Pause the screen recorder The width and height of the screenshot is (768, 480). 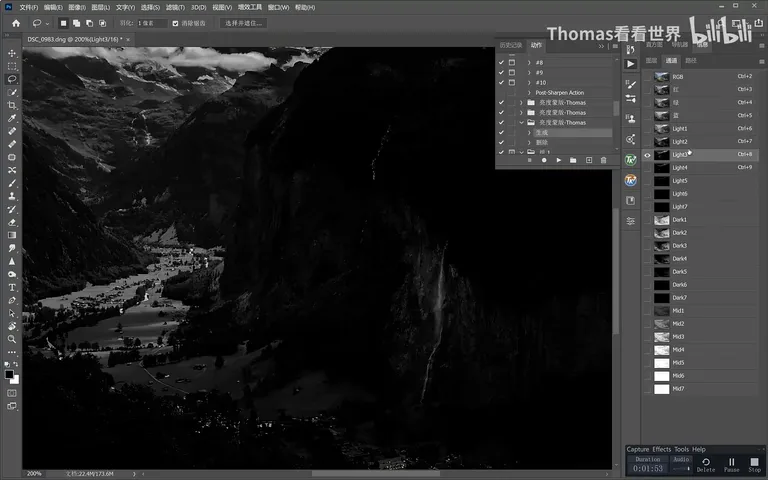tap(731, 464)
